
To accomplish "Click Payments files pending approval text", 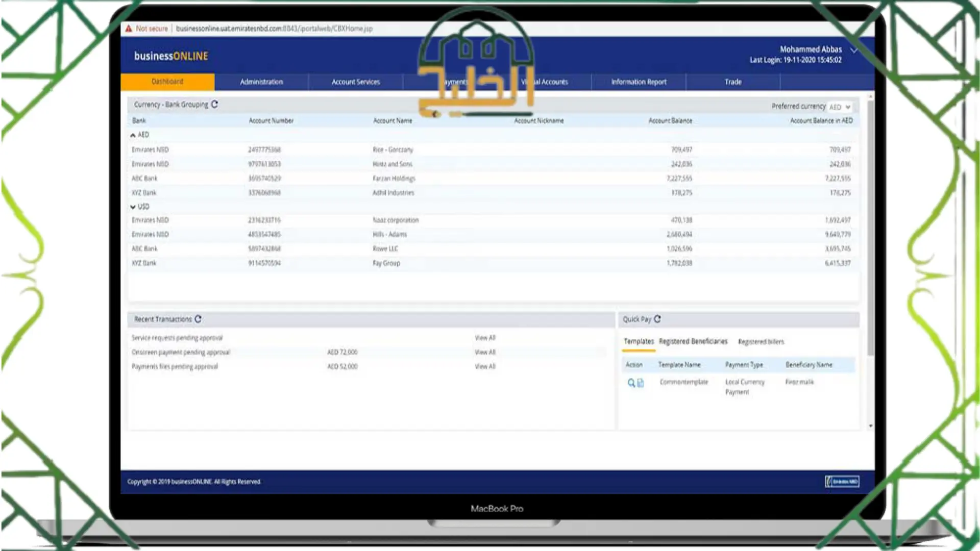I will (x=175, y=366).
